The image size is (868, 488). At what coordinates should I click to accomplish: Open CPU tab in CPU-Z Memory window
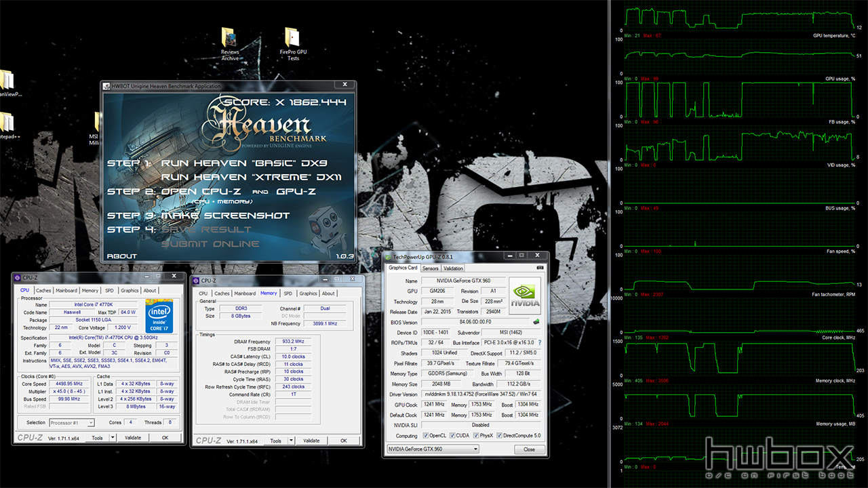(x=203, y=293)
